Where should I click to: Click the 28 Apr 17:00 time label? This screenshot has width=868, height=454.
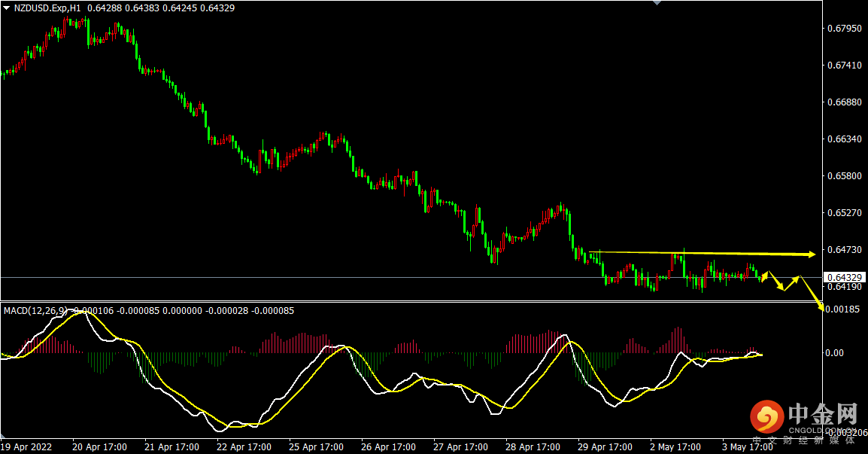point(533,446)
